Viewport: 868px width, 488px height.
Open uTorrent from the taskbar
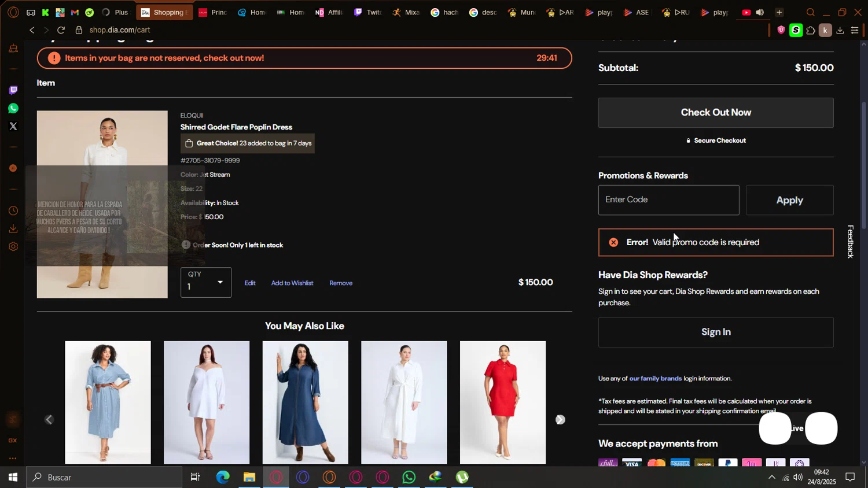tap(462, 477)
